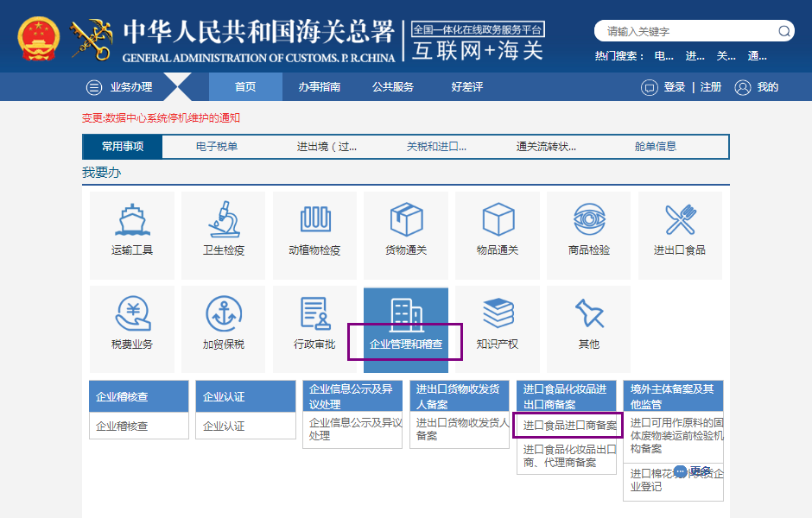Open 行政审批 administrative approval icon
The image size is (812, 518).
(x=314, y=315)
